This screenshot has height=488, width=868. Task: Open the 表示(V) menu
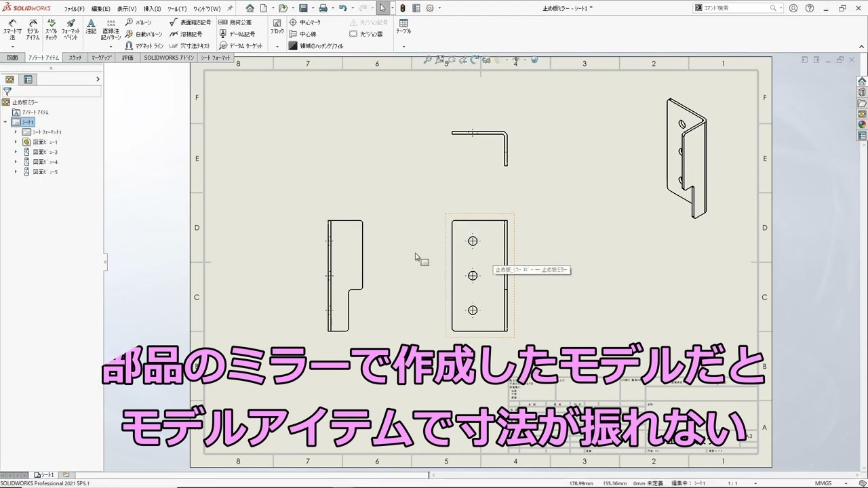point(127,9)
